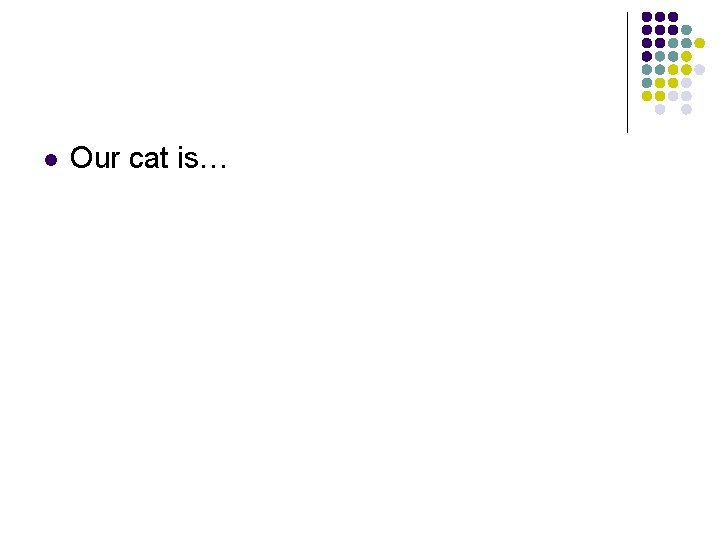This screenshot has width=720, height=540.
Task: Select the yellow dot ending the third dot row
Action: click(699, 43)
